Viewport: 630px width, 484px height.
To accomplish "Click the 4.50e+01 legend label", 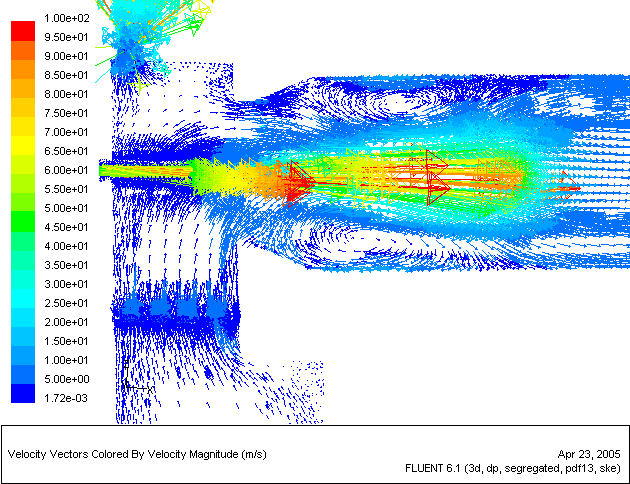I will [x=66, y=227].
